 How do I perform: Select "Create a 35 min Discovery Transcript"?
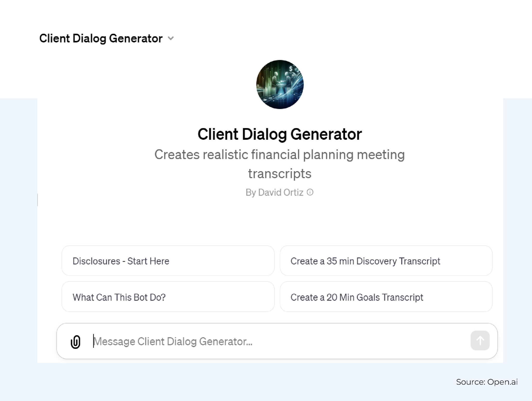pyautogui.click(x=386, y=261)
